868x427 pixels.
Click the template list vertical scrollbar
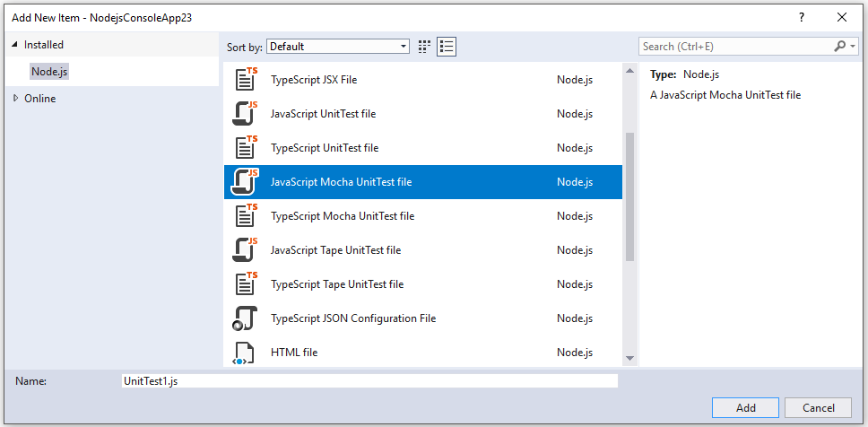[x=629, y=197]
